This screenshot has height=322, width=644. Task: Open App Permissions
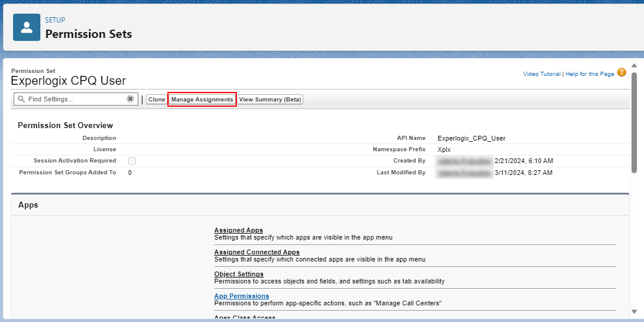point(242,296)
